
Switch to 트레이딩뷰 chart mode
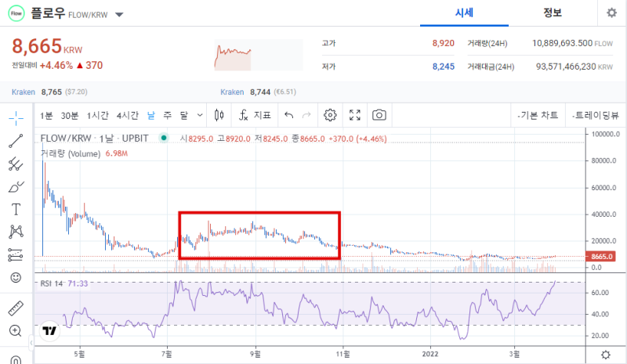tap(596, 116)
